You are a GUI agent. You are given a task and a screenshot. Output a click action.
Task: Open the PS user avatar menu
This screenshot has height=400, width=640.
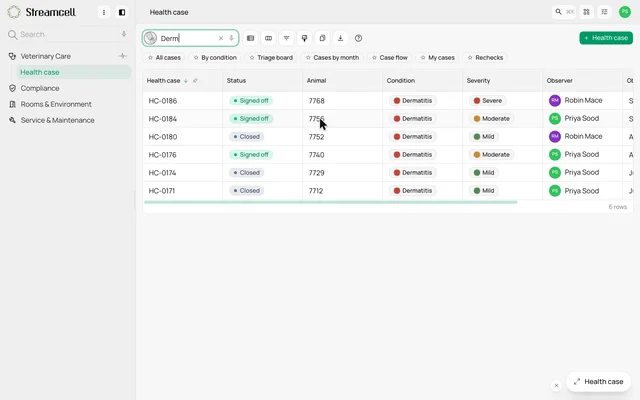pos(624,12)
